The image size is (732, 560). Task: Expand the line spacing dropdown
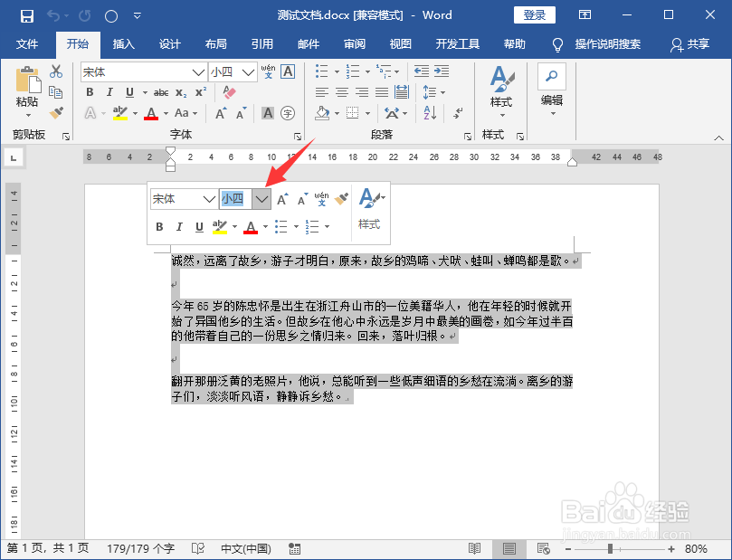click(x=442, y=92)
